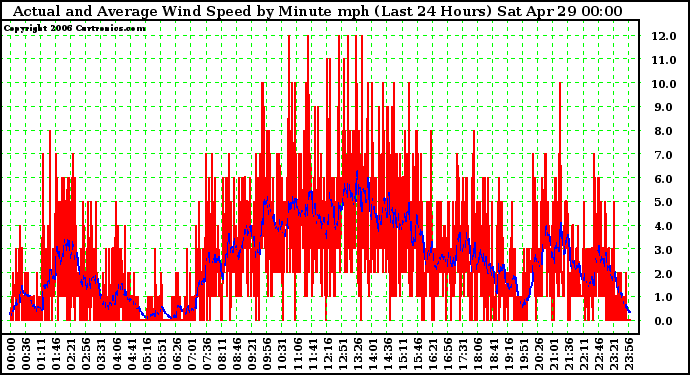Click the Copyright 2006 Cartronics.com text

pos(75,28)
